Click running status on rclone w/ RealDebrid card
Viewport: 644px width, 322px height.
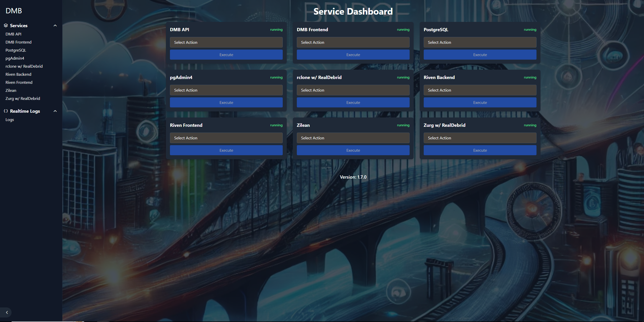(403, 77)
